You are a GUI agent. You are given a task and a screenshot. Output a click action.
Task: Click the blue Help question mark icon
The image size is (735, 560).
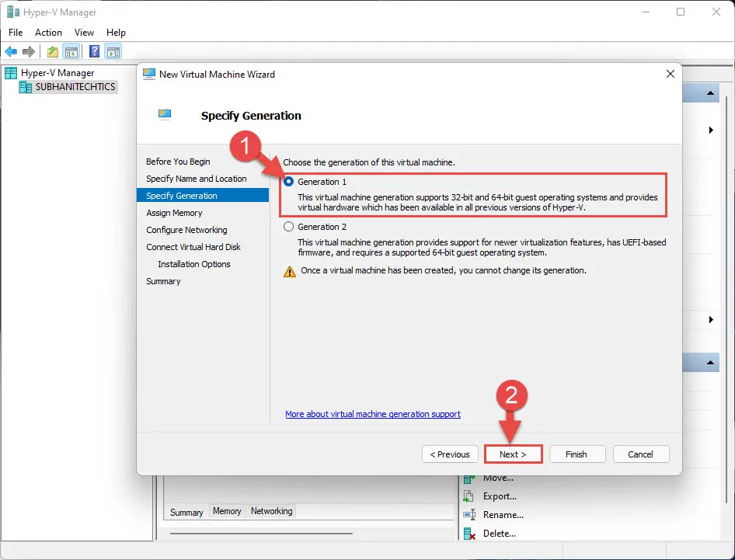click(x=94, y=51)
